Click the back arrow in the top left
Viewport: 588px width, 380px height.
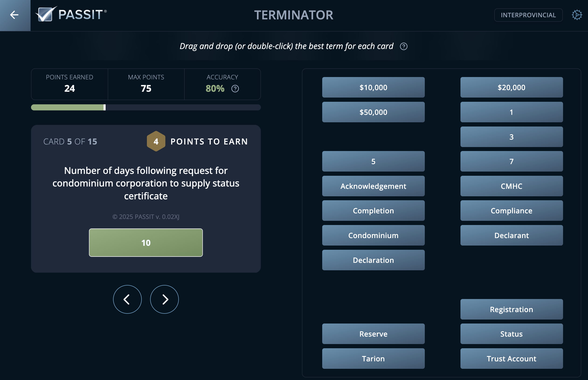tap(14, 15)
